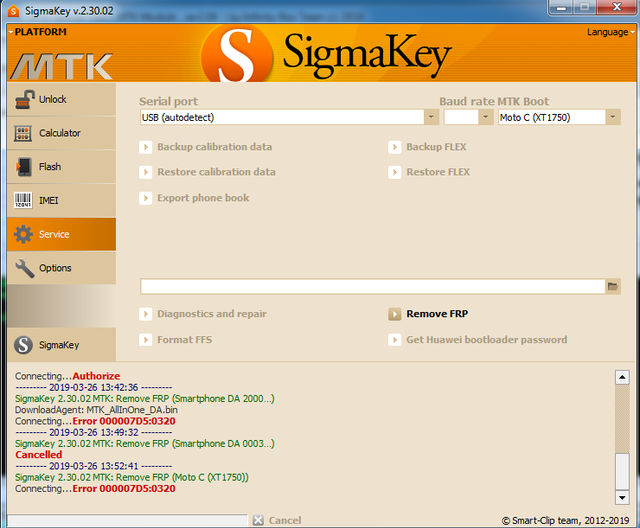The height and width of the screenshot is (528, 640).
Task: Switch to the Flash tab
Action: click(61, 167)
